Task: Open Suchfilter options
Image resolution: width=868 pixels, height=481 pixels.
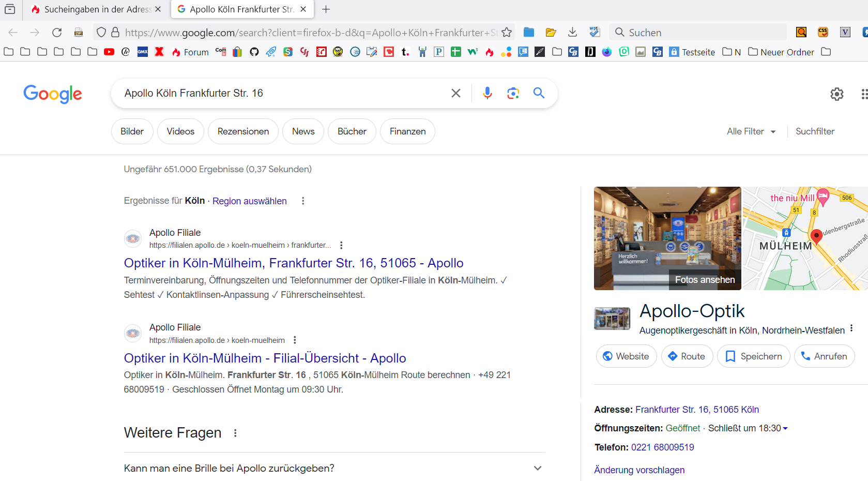Action: click(x=815, y=131)
